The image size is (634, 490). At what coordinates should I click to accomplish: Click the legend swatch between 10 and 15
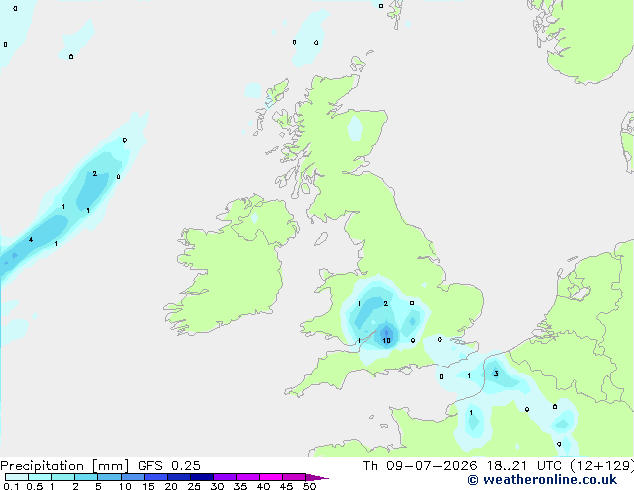pyautogui.click(x=132, y=477)
